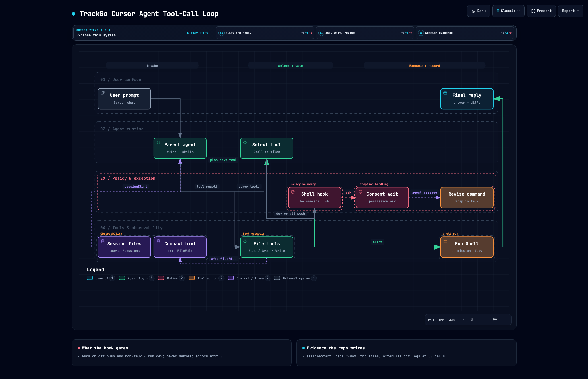Click the Compact hint node

tap(180, 247)
